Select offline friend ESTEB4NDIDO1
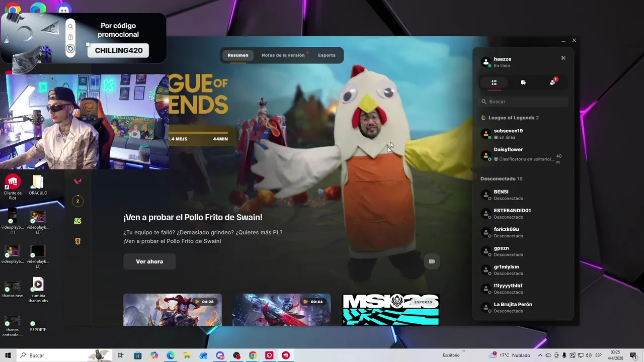 coord(523,213)
